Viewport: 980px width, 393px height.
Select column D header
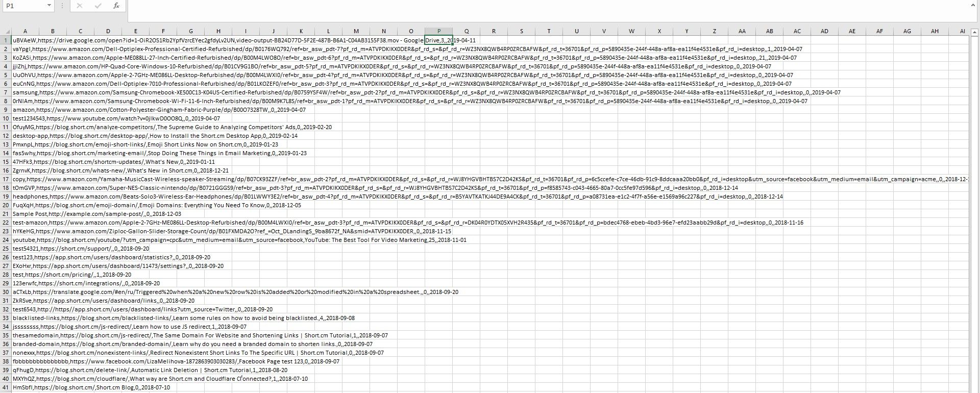108,31
